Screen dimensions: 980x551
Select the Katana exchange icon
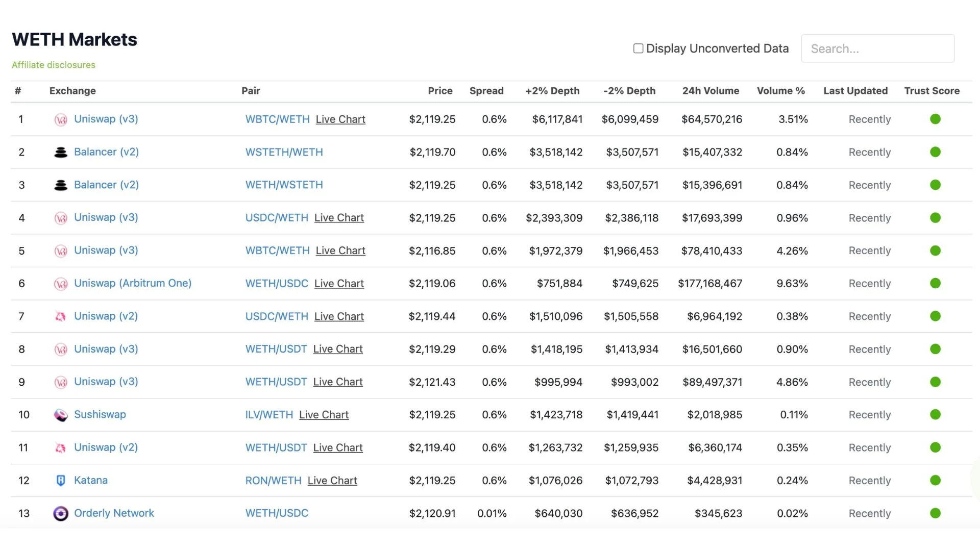click(x=61, y=480)
